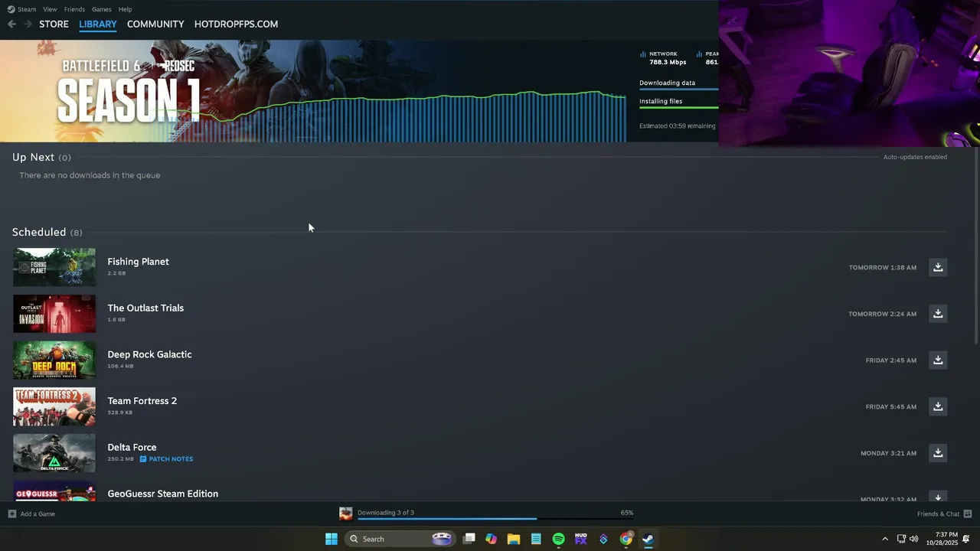Open Delta Force thumbnail
The image size is (980, 551).
54,453
